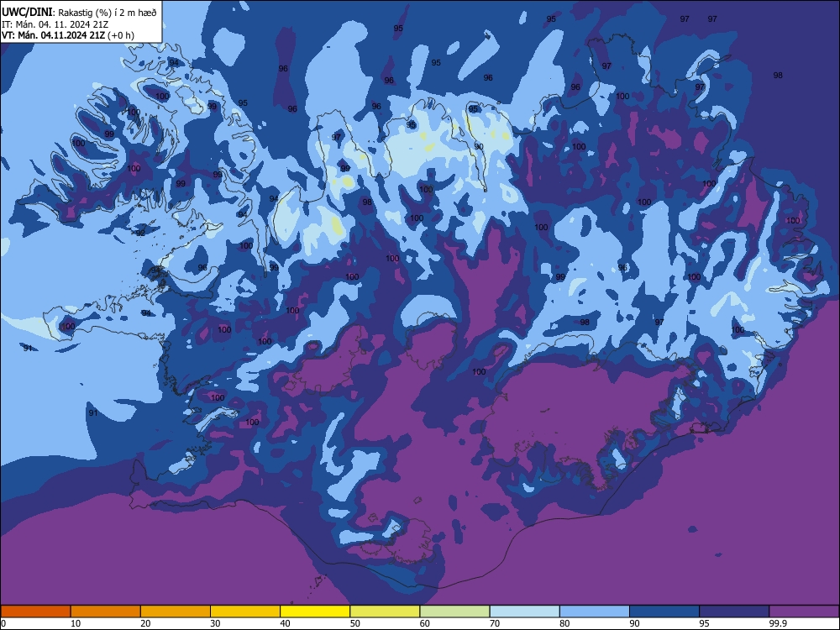The height and width of the screenshot is (630, 840).
Task: Click the 'IT: Mán. 04. 11. 2024 21Z' line
Action: [54, 24]
